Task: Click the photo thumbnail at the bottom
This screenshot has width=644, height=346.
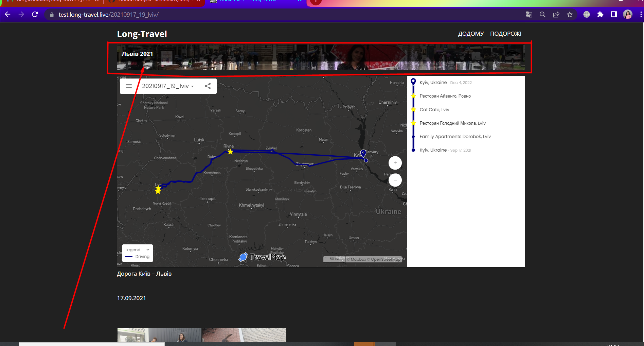Action: tap(159, 336)
